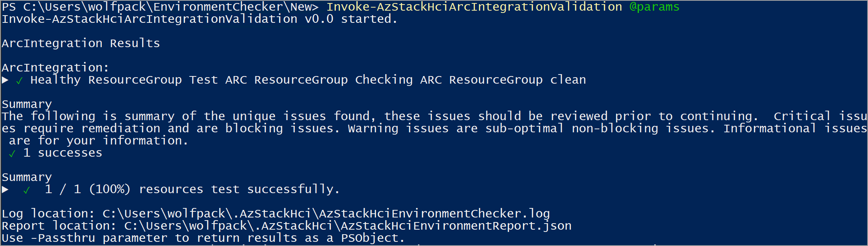Click the green checkmark before 1 / 1 (100%)
The width and height of the screenshot is (868, 246).
point(27,190)
